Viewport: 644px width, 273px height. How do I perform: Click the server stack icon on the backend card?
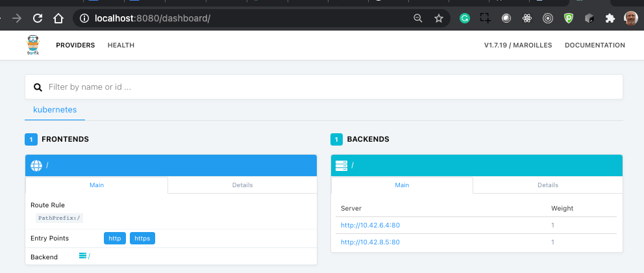point(341,166)
